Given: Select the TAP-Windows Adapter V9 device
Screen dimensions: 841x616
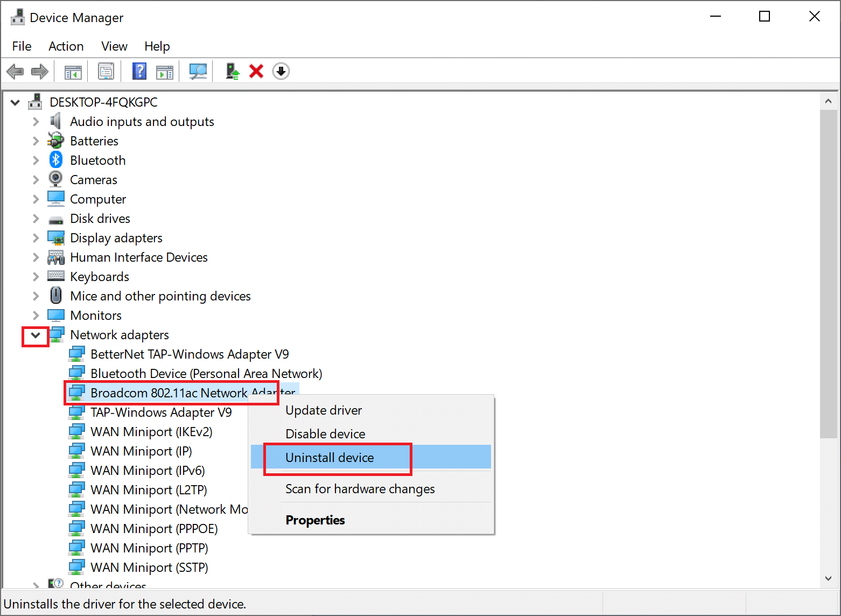Looking at the screenshot, I should 161,412.
